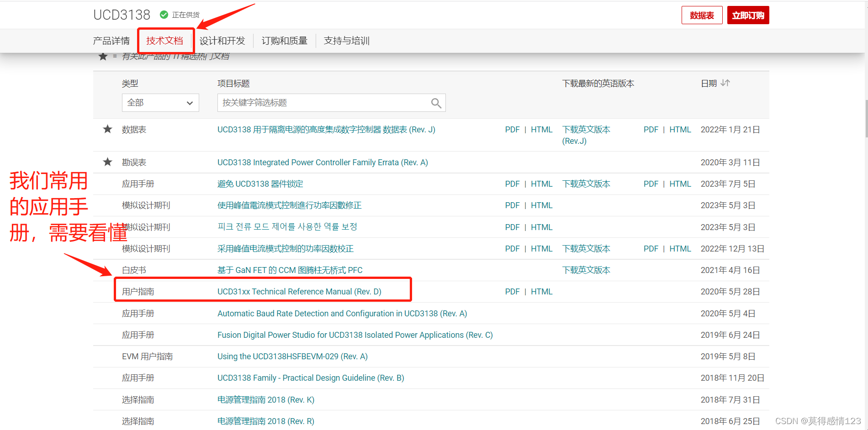Viewport: 868px width, 430px height.
Task: Click English PDF link in 数据表 Rev. J row
Action: (x=651, y=130)
